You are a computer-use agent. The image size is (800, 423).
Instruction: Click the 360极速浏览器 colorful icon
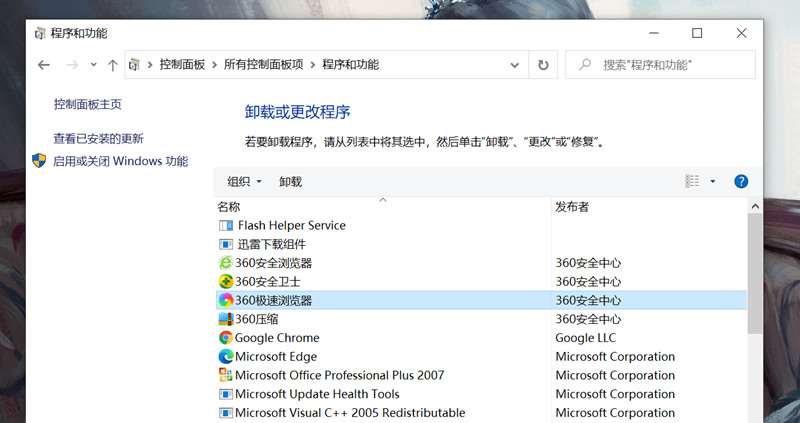pos(226,301)
